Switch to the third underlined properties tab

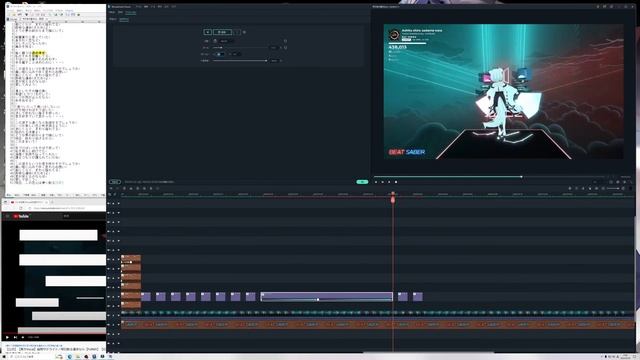[x=131, y=12]
